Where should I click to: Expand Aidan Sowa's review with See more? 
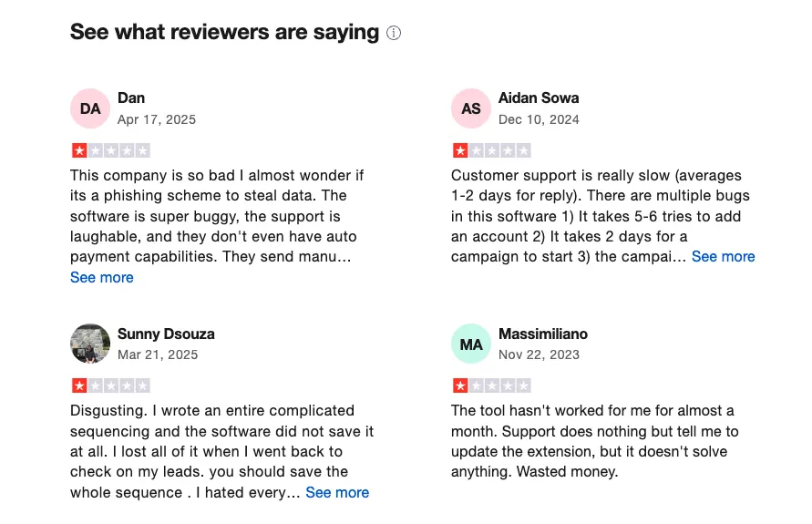click(723, 257)
